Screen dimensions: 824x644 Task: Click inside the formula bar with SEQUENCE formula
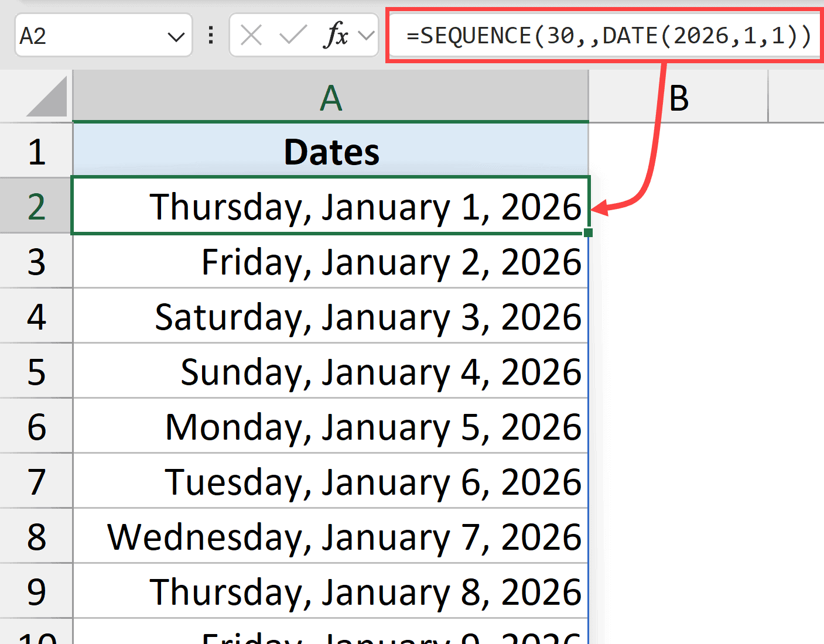tap(603, 35)
